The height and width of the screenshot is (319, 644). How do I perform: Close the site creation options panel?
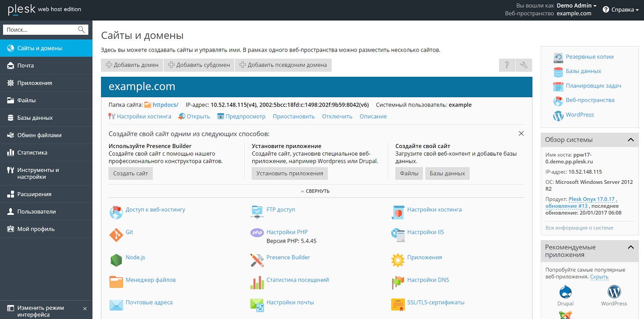click(x=521, y=133)
